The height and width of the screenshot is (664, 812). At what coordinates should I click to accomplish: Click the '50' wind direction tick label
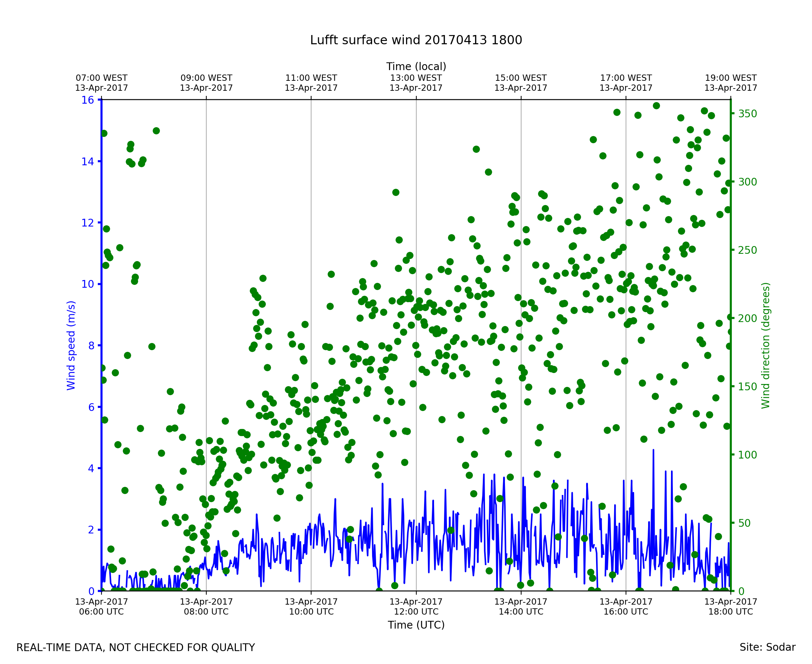(745, 523)
